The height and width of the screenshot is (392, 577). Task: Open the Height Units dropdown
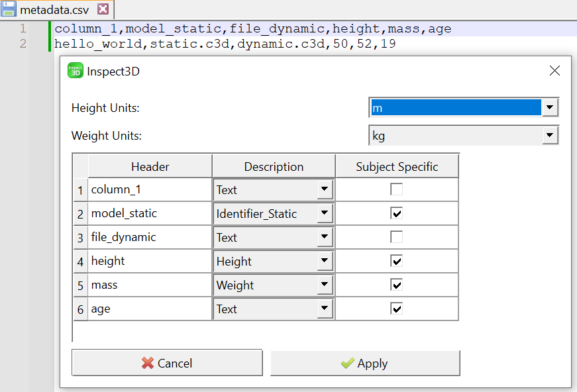(x=464, y=108)
